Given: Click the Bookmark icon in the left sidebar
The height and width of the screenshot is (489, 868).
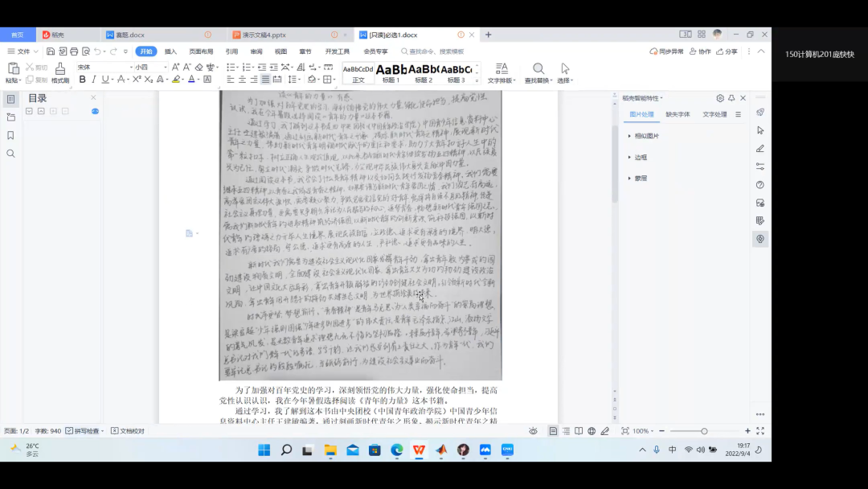Looking at the screenshot, I should tap(10, 136).
